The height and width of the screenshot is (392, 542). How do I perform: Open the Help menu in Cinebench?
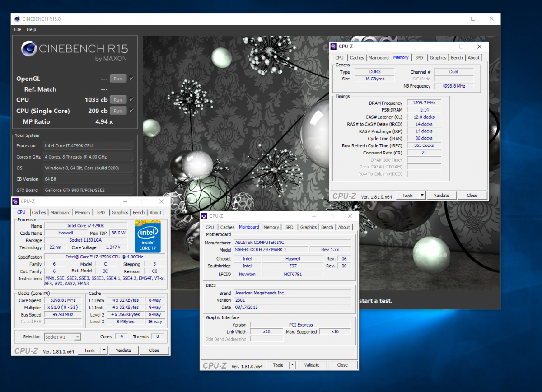[31, 29]
